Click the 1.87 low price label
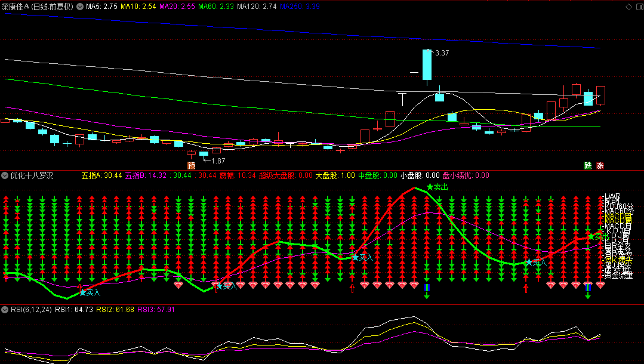Image resolution: width=644 pixels, height=364 pixels. [218, 161]
